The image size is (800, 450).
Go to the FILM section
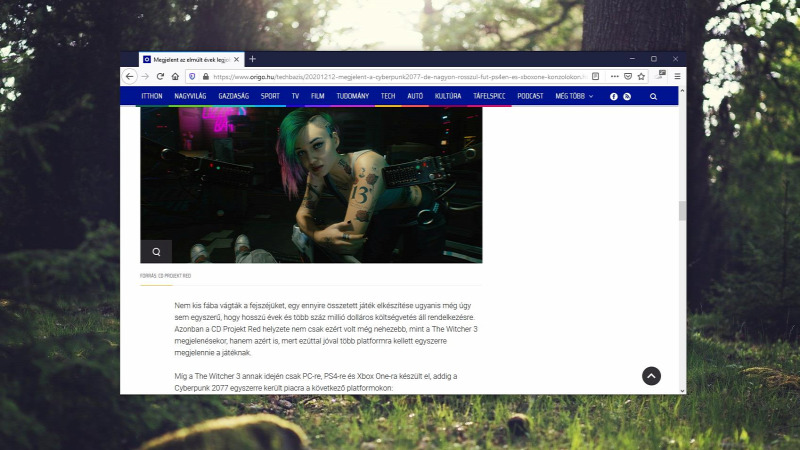[x=317, y=96]
